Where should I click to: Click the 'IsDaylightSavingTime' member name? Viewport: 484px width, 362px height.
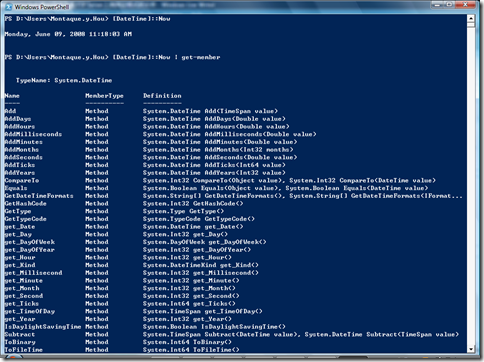tap(43, 326)
